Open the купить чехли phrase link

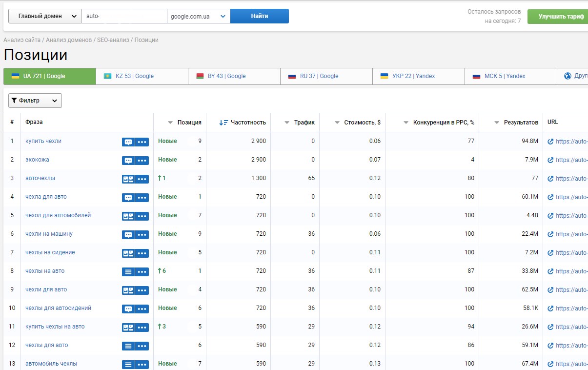[43, 141]
